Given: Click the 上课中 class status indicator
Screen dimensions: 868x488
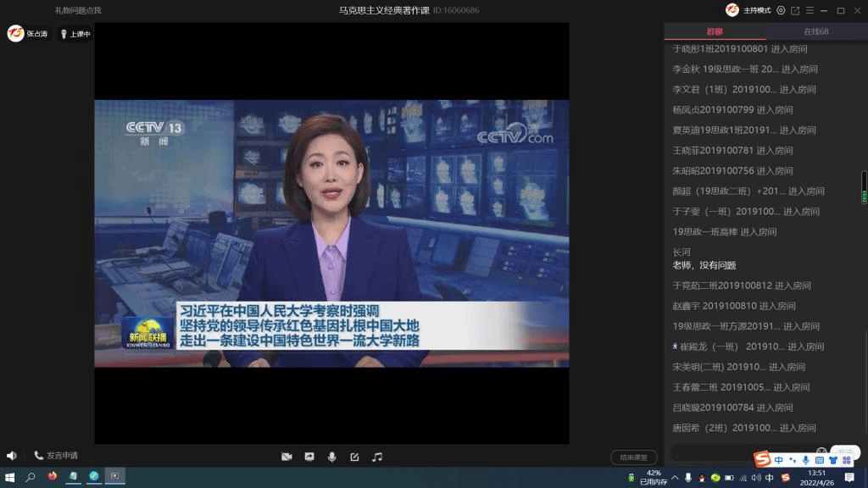Looking at the screenshot, I should click(x=75, y=34).
